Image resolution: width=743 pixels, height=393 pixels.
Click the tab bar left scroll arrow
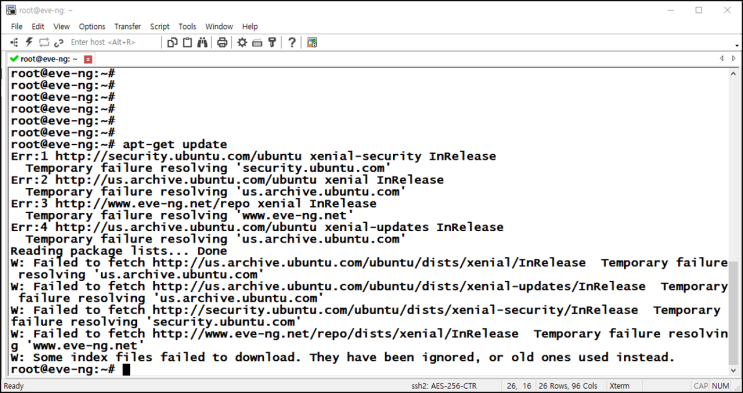click(x=722, y=59)
